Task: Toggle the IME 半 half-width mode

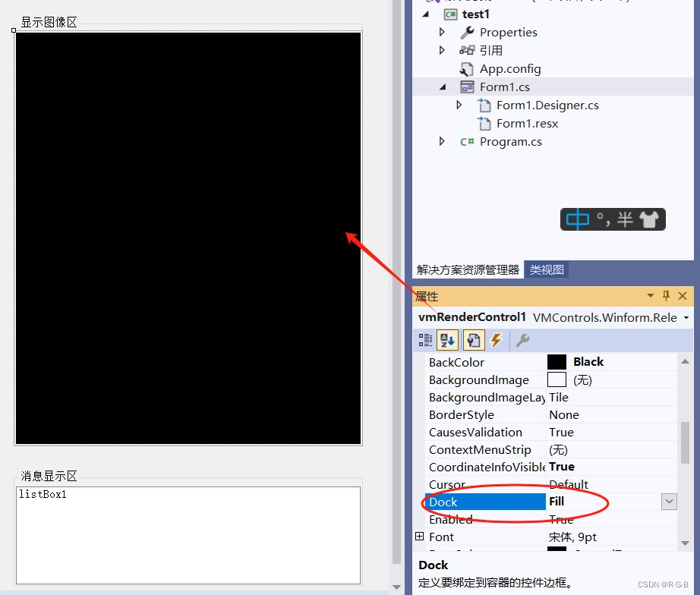Action: pyautogui.click(x=625, y=219)
